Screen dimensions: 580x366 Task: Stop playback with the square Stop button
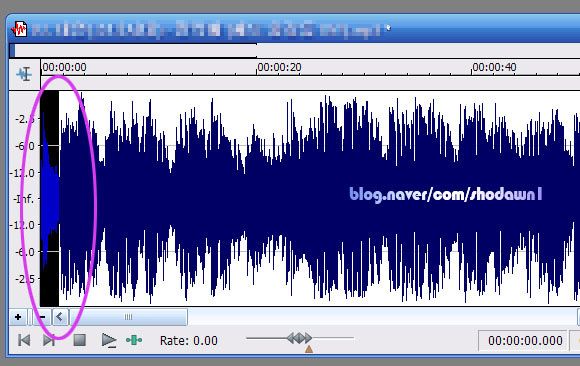80,340
